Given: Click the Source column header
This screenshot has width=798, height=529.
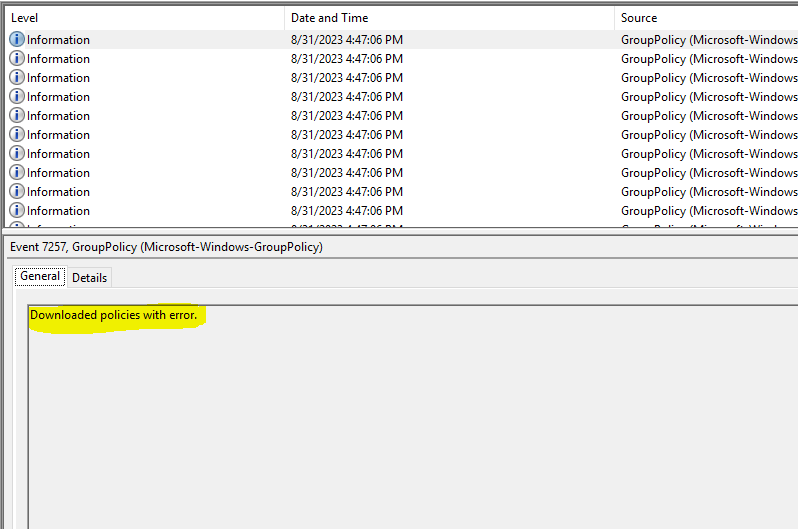Looking at the screenshot, I should 639,18.
